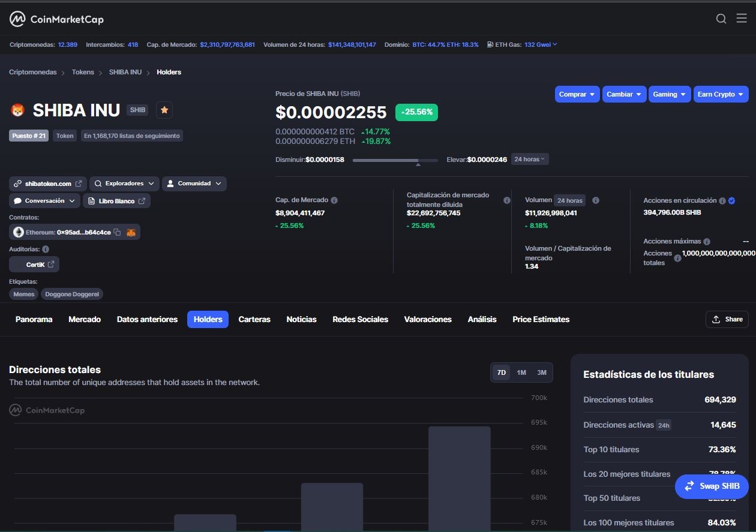Expand the Exploradores dropdown
The height and width of the screenshot is (532, 756).
tap(124, 184)
